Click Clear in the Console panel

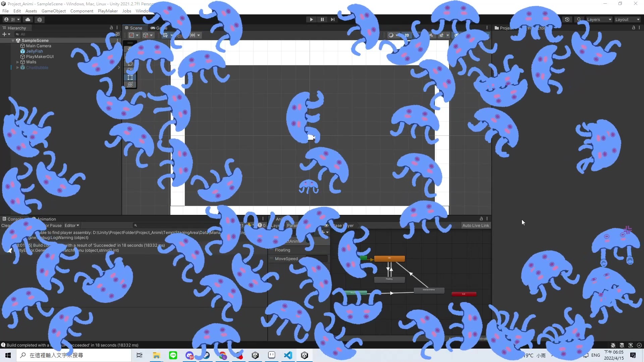point(5,225)
